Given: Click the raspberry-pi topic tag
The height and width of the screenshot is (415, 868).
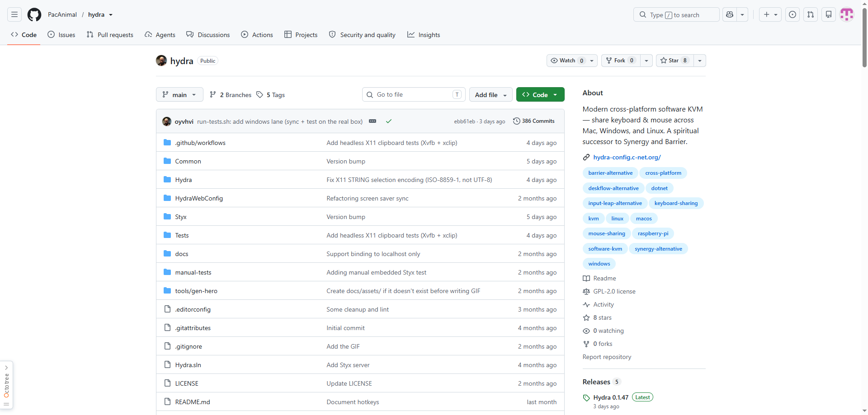Looking at the screenshot, I should (653, 233).
